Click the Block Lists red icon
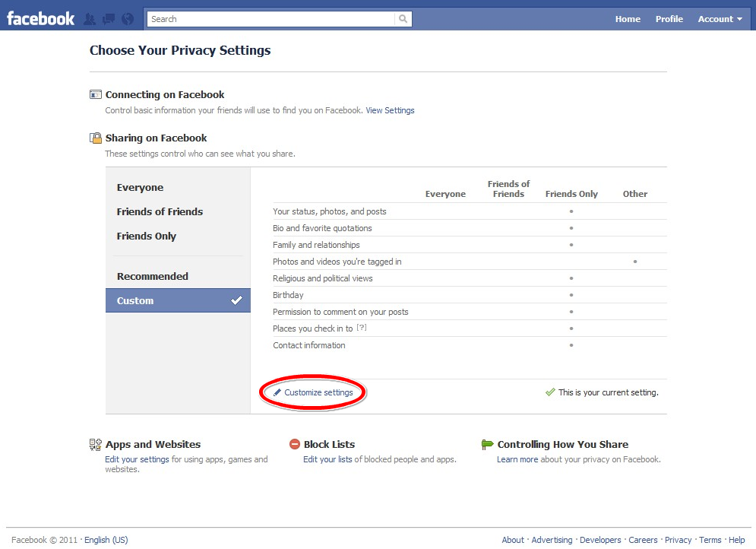 (x=295, y=444)
